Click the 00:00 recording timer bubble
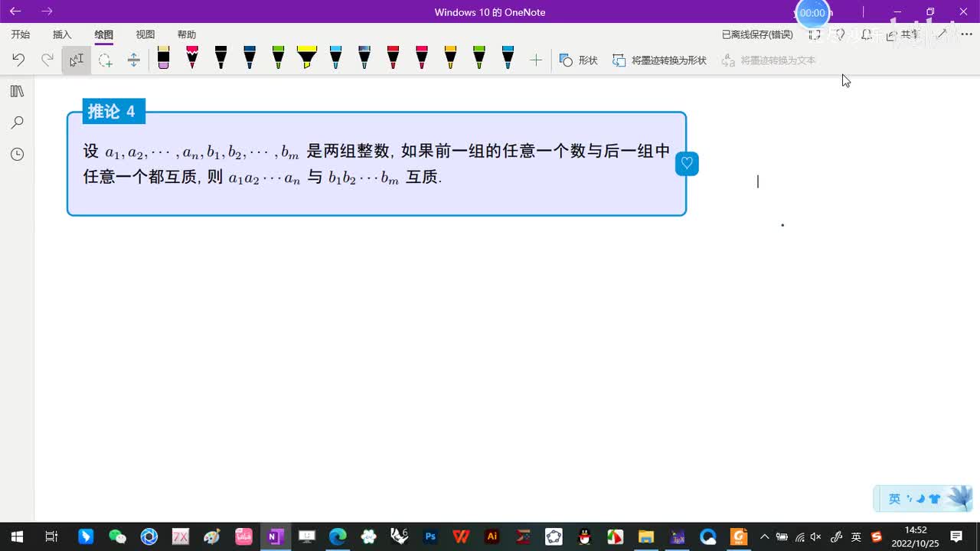 (x=812, y=13)
